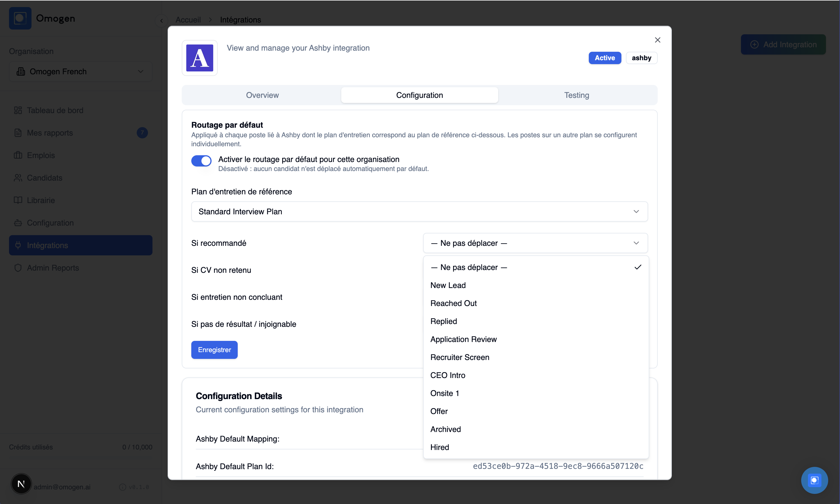Go to Accueil breadcrumb link
The height and width of the screenshot is (504, 840).
point(188,20)
